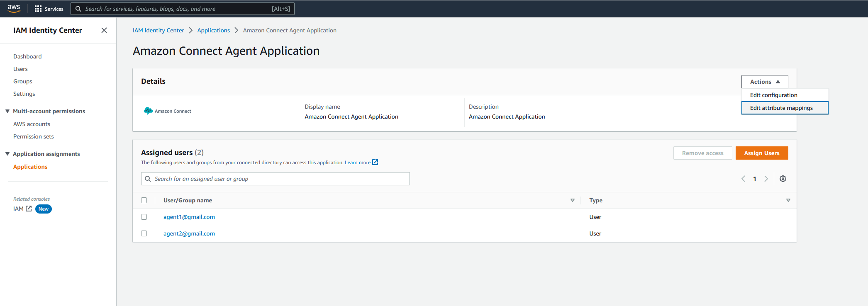Viewport: 868px width, 306px height.
Task: Open Groups in the sidebar
Action: [x=23, y=81]
